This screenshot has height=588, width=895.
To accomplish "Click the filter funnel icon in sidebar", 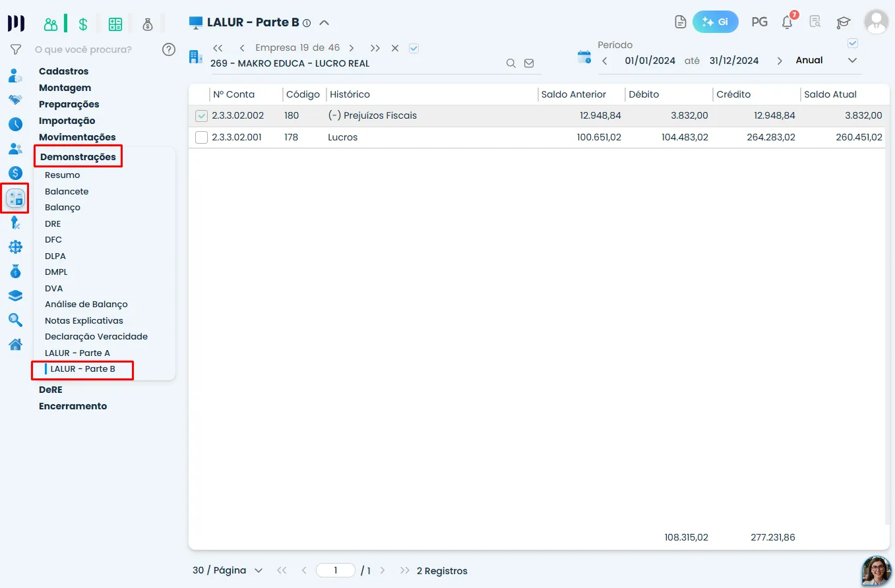I will click(x=16, y=49).
